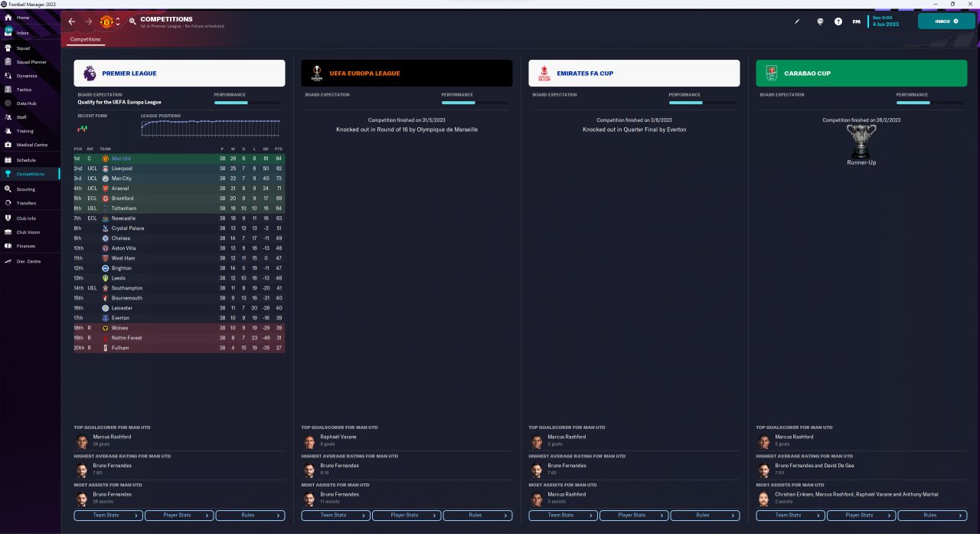The height and width of the screenshot is (534, 980).
Task: Click the Transfers sidebar icon
Action: (x=8, y=203)
